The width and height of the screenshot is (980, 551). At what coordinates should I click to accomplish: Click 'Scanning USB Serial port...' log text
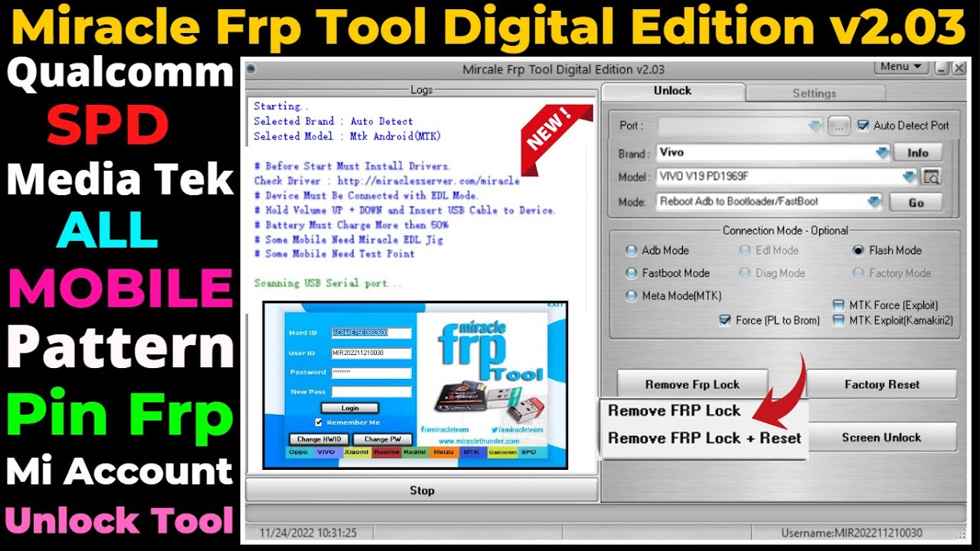click(x=328, y=283)
